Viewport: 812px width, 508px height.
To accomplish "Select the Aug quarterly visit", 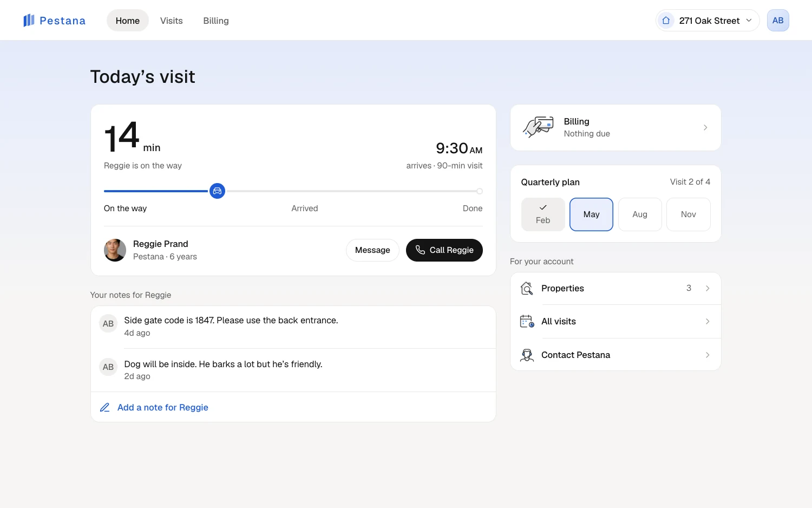I will (640, 214).
